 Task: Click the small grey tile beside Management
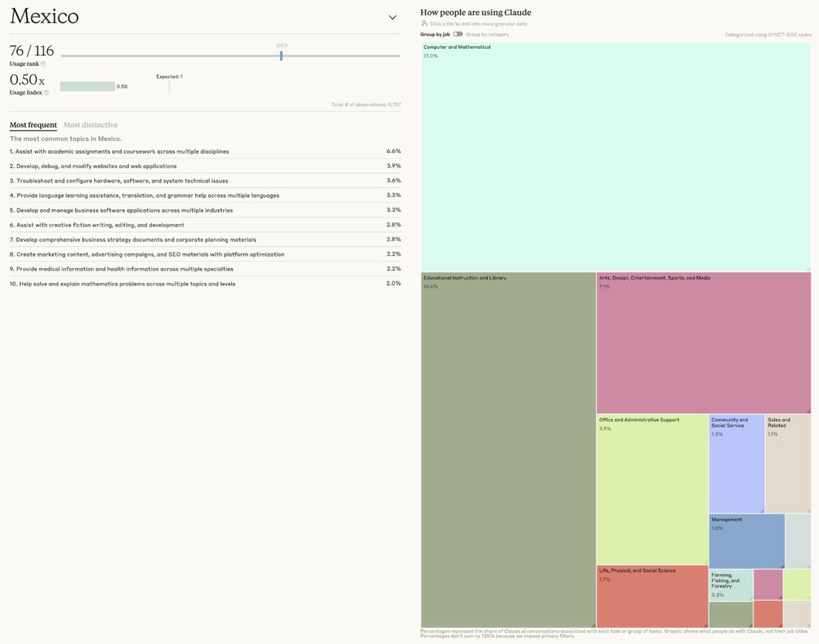[x=798, y=541]
